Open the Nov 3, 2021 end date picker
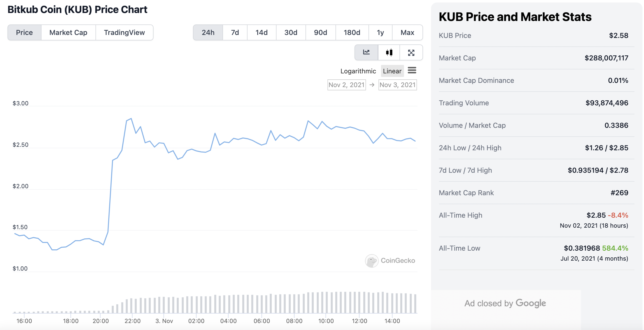Viewport: 644px width, 330px height. click(397, 85)
